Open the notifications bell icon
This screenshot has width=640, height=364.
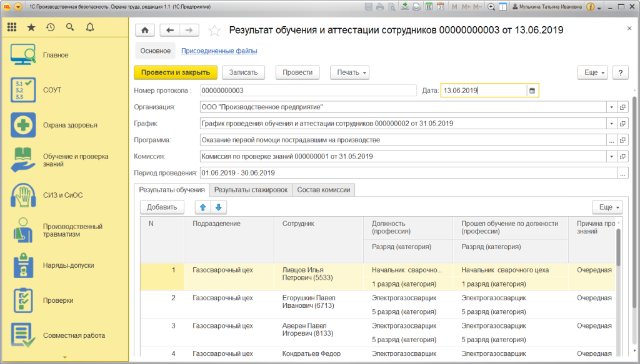coord(89,27)
